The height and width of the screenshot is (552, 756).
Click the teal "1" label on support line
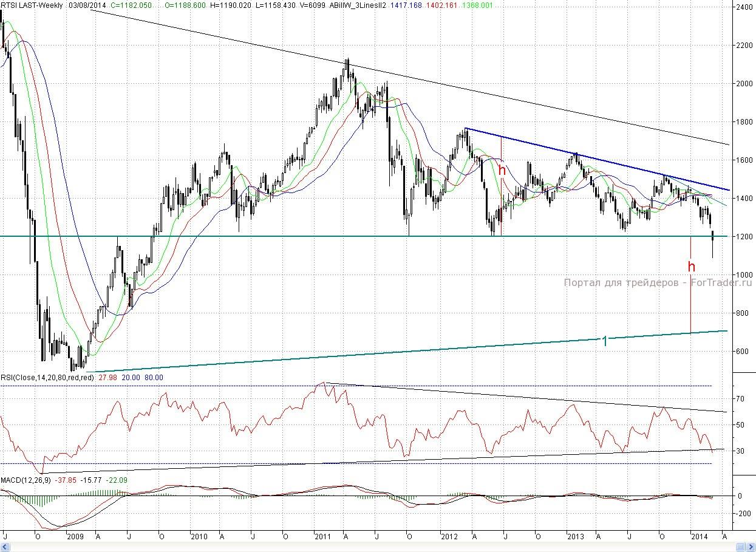(x=604, y=341)
